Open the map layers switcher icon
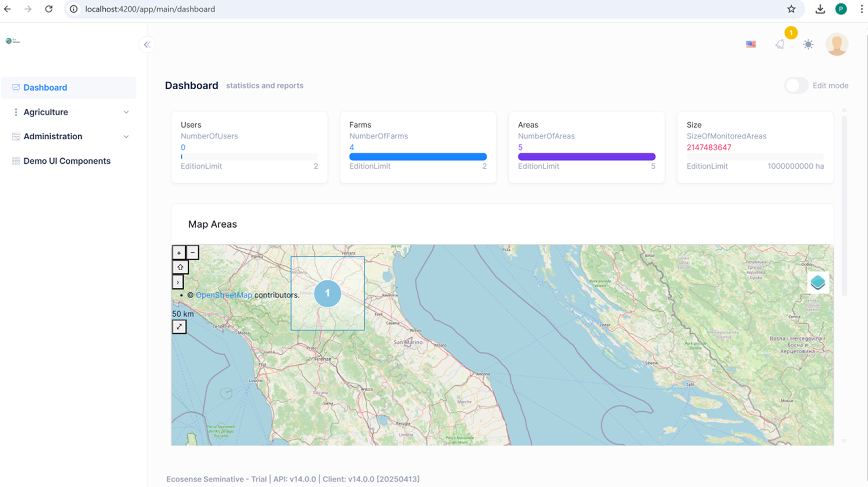 point(817,283)
